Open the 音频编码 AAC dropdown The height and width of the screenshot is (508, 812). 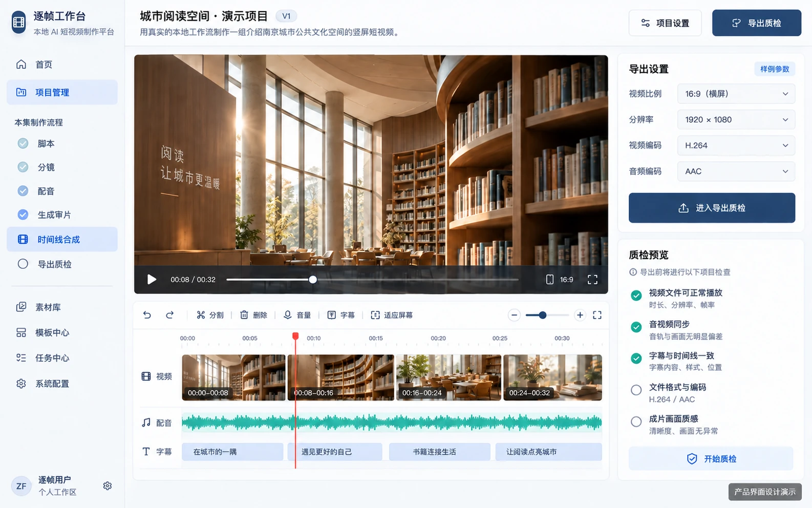click(x=736, y=172)
